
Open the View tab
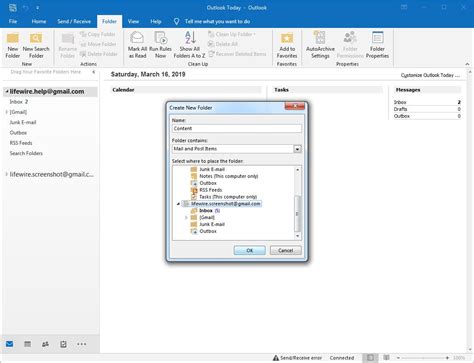pos(133,21)
